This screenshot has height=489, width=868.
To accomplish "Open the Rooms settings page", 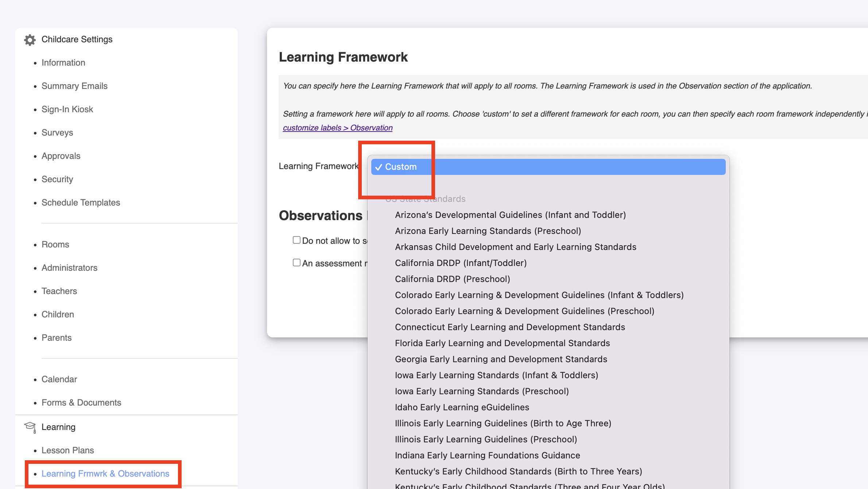I will click(55, 244).
